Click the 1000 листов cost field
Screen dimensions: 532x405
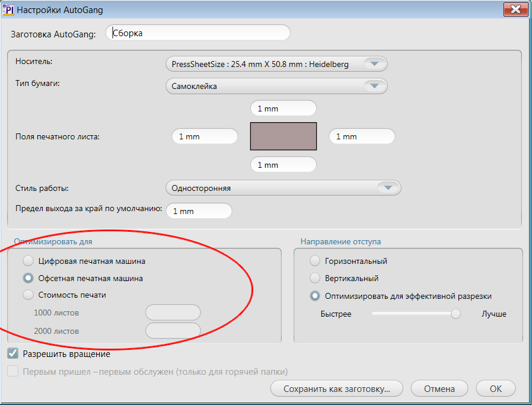(x=173, y=312)
